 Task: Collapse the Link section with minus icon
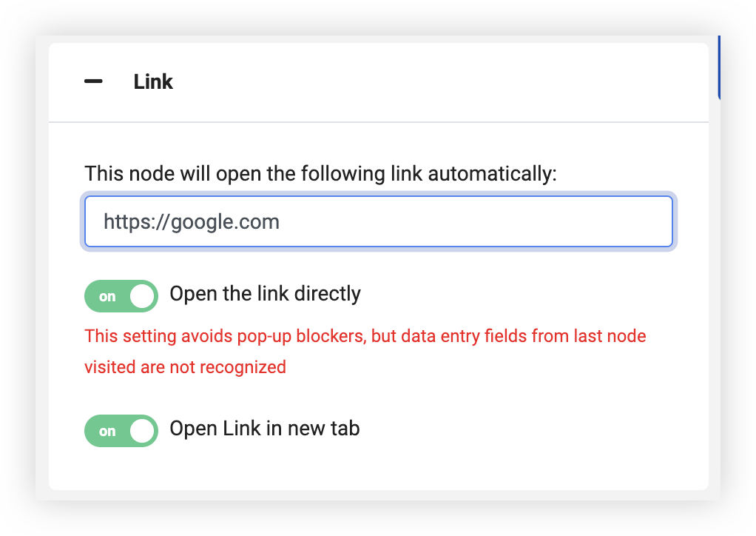(93, 81)
